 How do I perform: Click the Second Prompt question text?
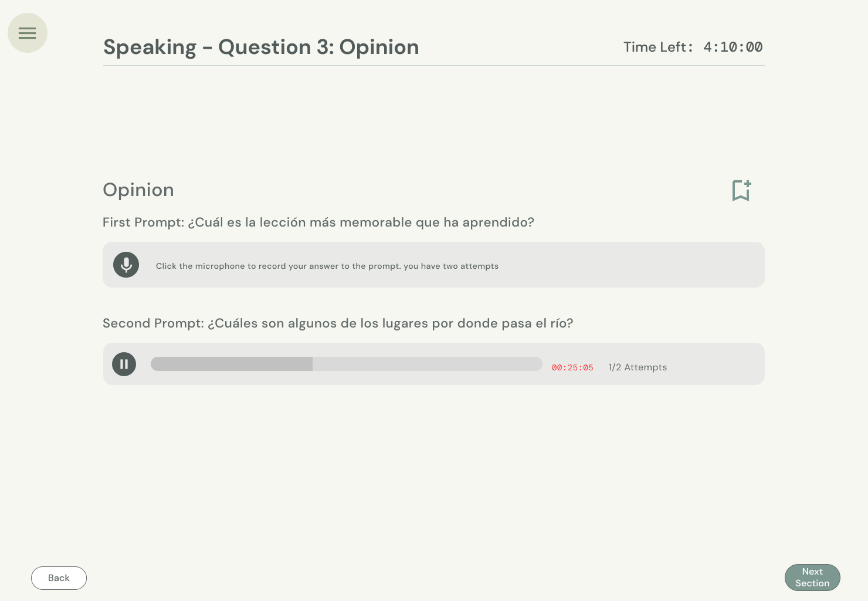(x=338, y=323)
